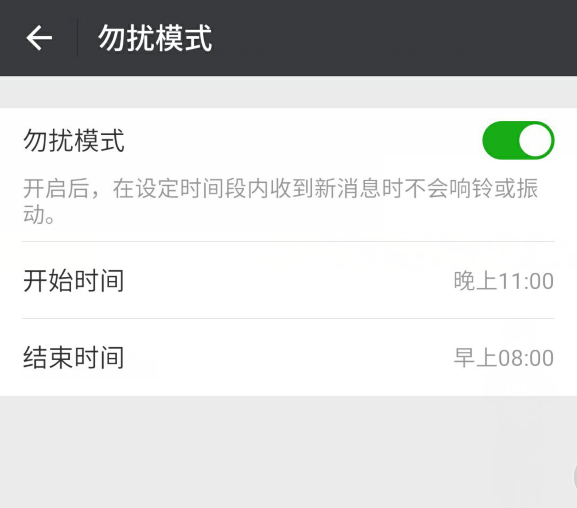Click the description text starting 开启后
577x508 pixels.
[281, 201]
